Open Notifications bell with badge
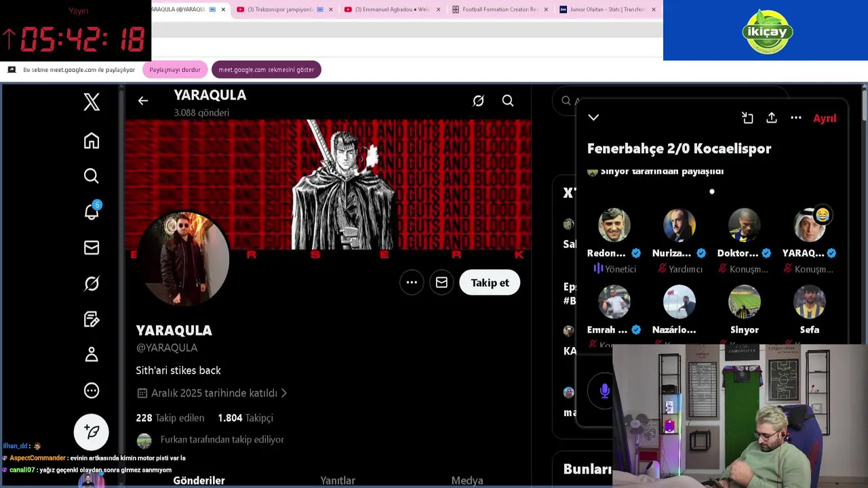868x488 pixels. coord(92,211)
